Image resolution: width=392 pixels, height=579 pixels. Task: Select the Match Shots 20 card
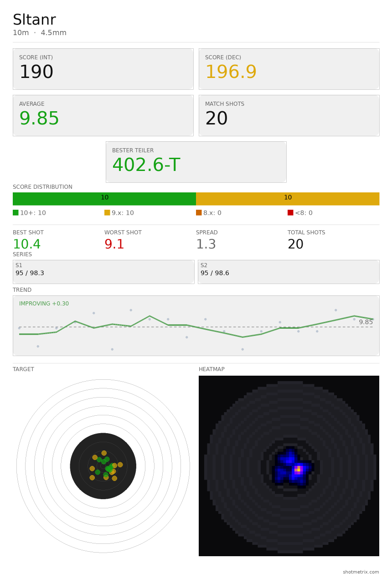[289, 115]
